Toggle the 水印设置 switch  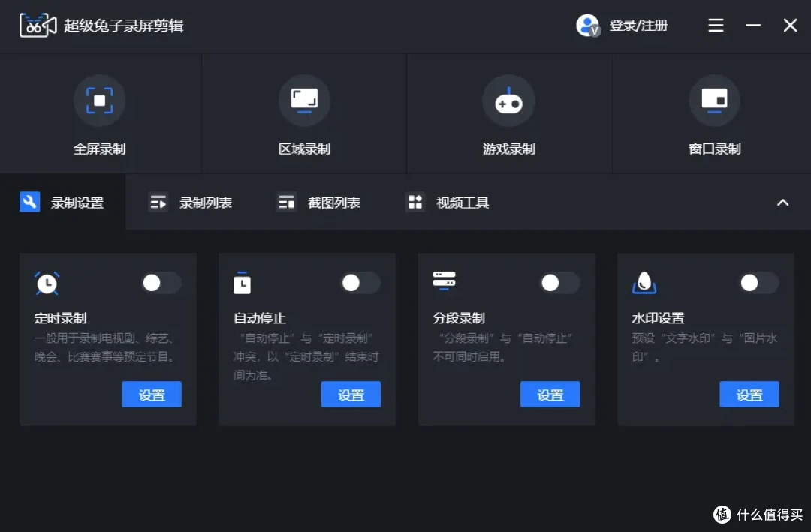[759, 283]
